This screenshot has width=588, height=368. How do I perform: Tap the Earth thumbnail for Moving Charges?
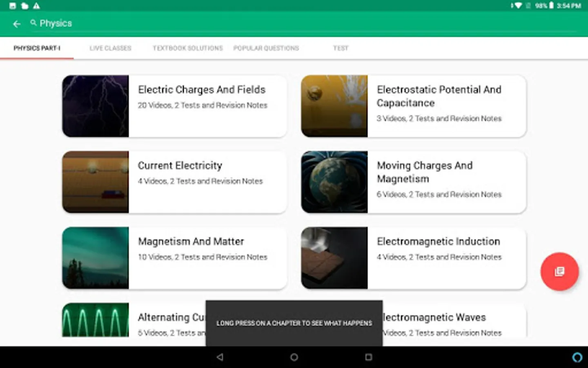(334, 182)
